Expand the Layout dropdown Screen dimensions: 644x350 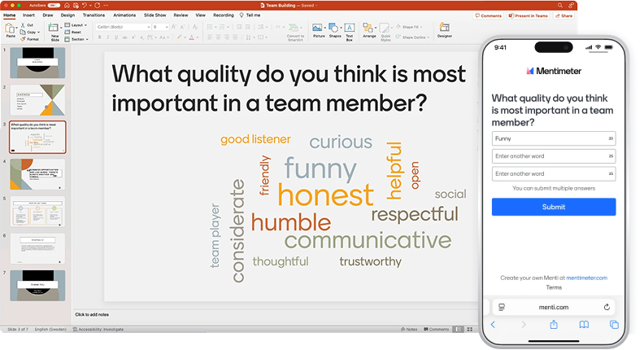[x=79, y=25]
